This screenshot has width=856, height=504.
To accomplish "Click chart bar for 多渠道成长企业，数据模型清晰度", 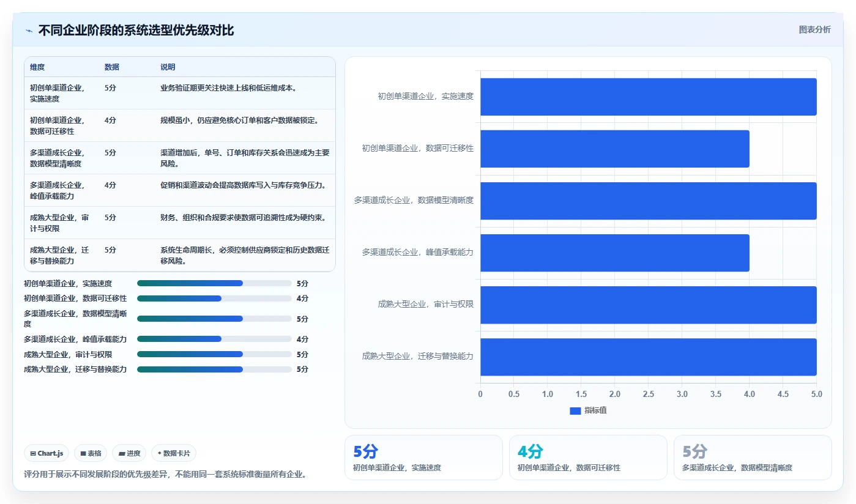I will click(648, 201).
